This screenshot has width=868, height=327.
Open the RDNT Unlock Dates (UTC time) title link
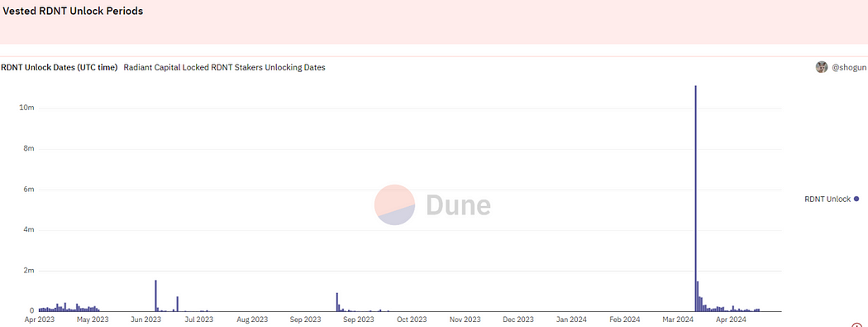coord(60,68)
